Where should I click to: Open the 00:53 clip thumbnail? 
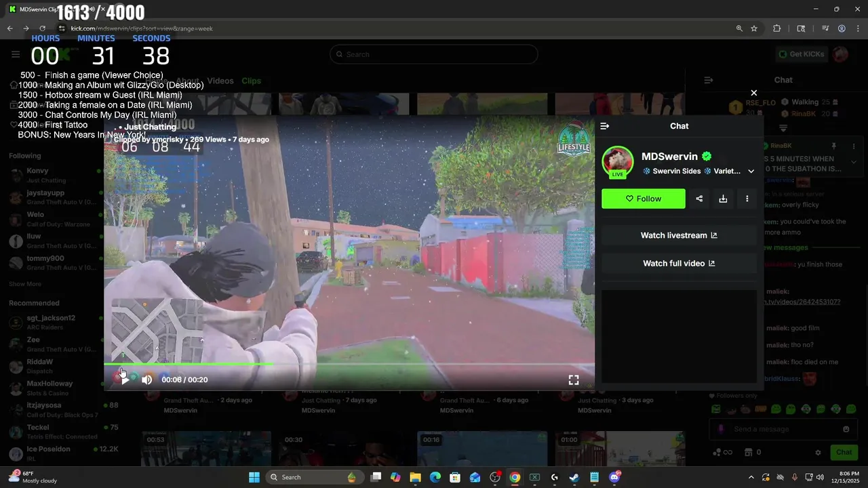[x=206, y=448]
